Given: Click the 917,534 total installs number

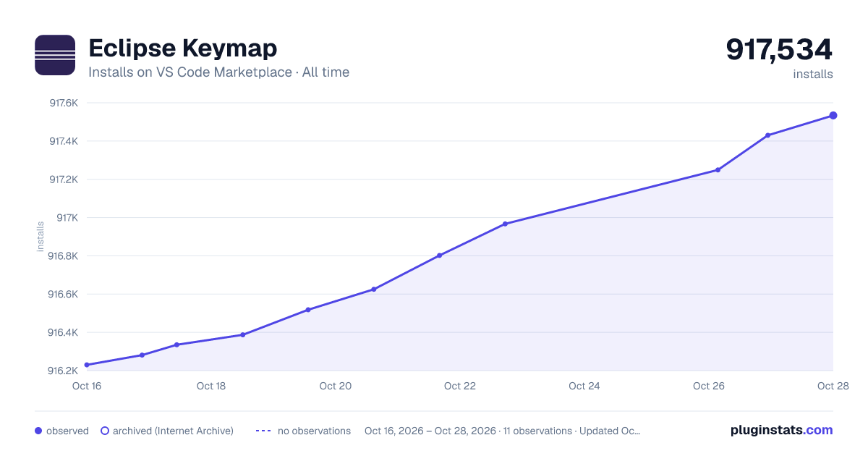Looking at the screenshot, I should 780,49.
